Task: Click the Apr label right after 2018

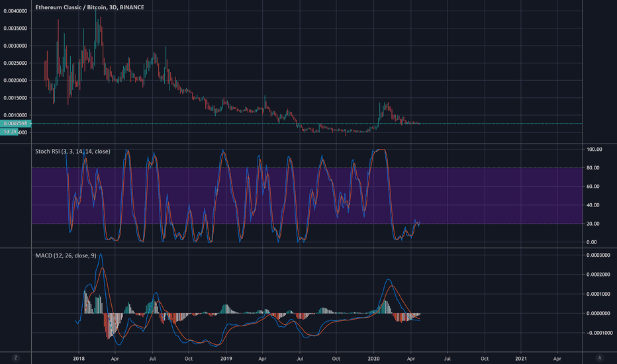Action: [115, 359]
